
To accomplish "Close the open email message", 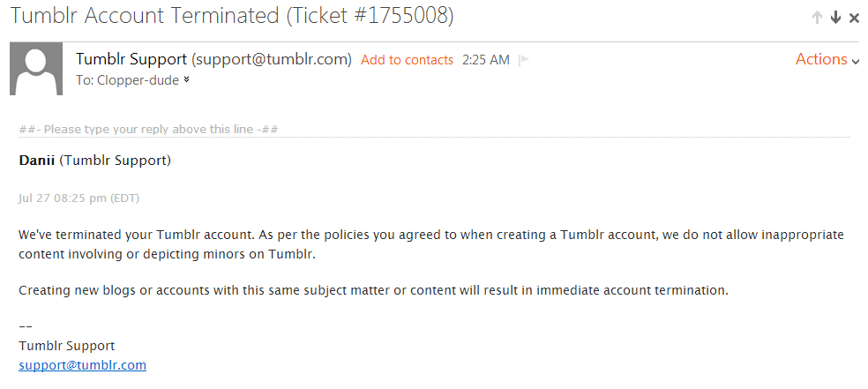I will (854, 17).
